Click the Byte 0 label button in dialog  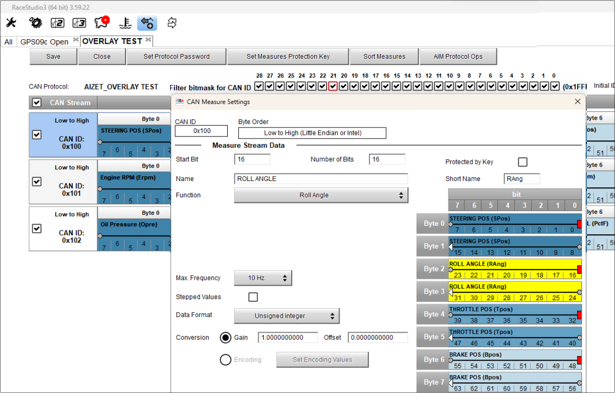pyautogui.click(x=432, y=224)
